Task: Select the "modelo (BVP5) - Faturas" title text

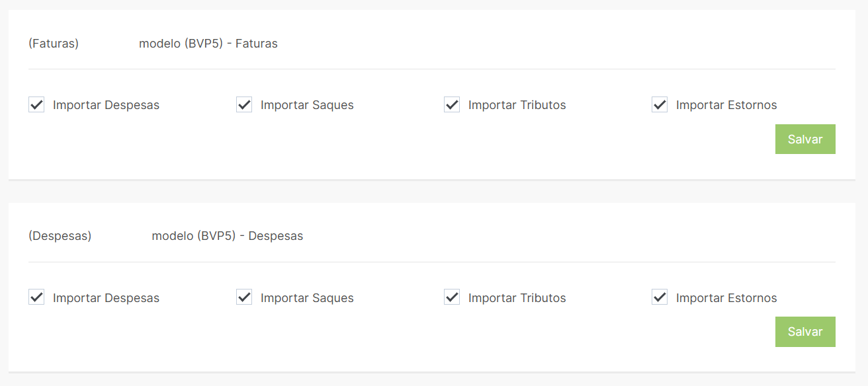Action: pos(208,44)
